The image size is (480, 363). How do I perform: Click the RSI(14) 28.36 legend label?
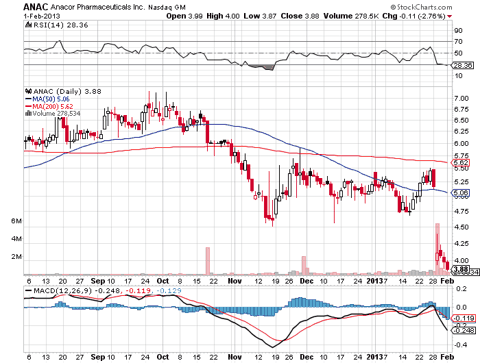61,25
